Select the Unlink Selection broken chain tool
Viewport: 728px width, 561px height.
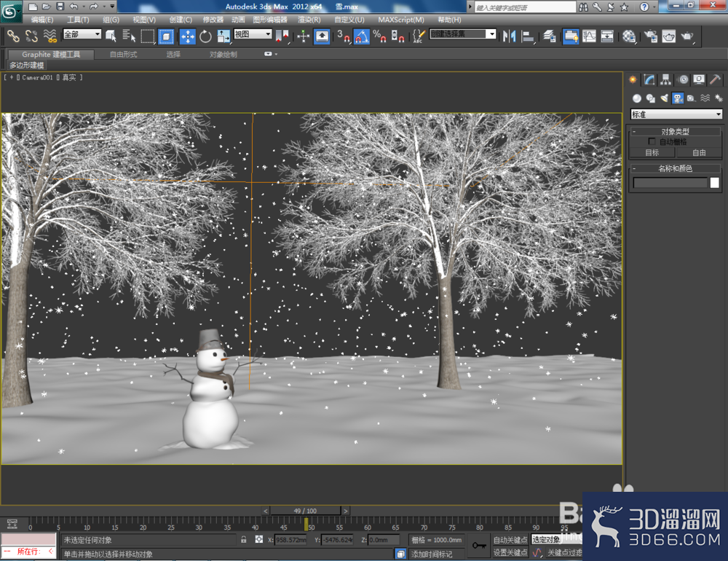click(x=31, y=36)
